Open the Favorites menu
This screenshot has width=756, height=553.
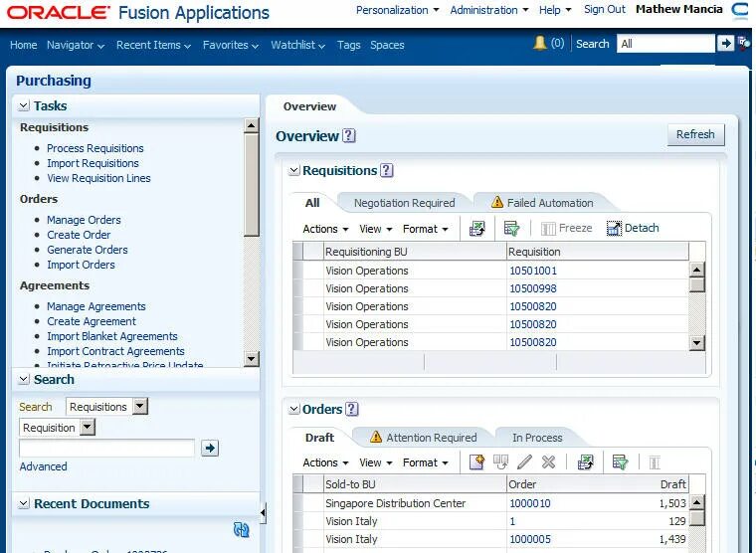point(231,45)
